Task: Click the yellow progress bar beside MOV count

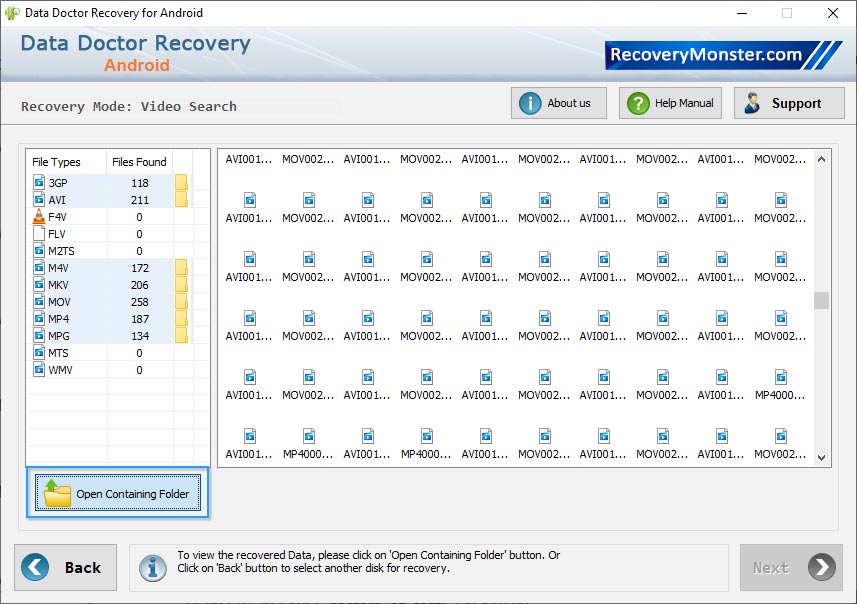Action: click(x=183, y=300)
